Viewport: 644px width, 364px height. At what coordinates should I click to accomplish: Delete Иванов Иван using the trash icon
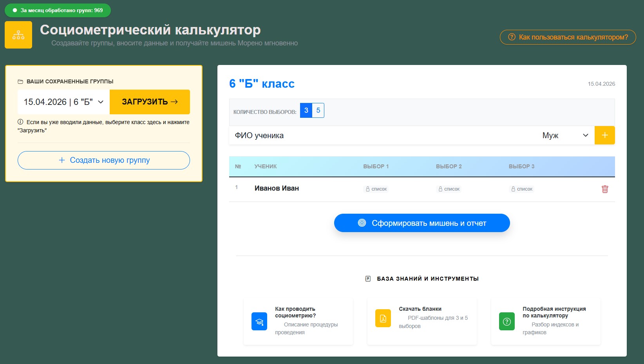[605, 189]
